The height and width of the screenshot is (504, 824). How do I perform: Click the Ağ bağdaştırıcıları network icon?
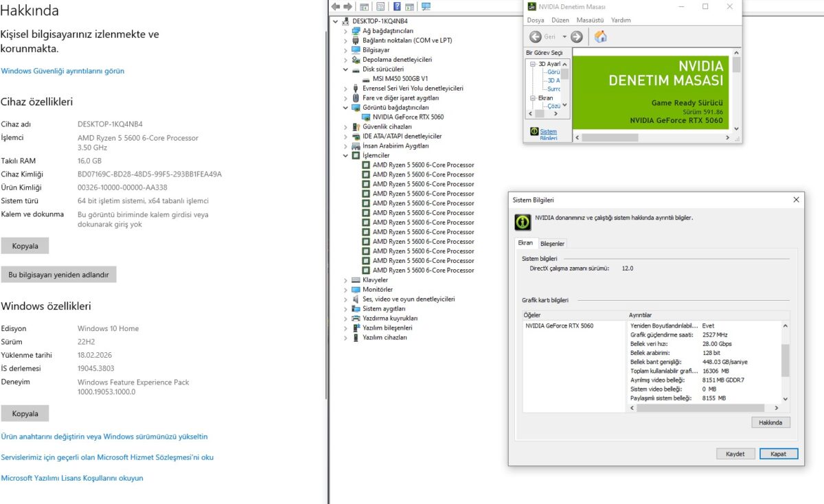pyautogui.click(x=356, y=31)
